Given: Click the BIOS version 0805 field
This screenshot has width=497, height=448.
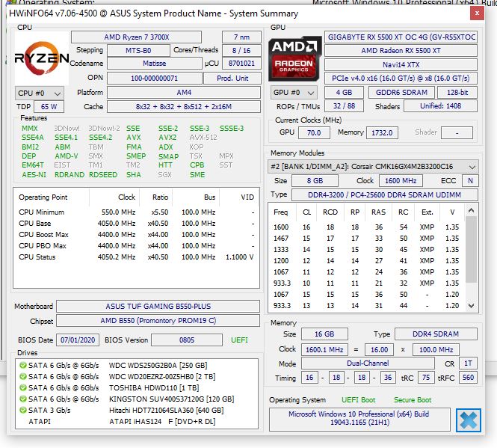Looking at the screenshot, I should point(187,340).
